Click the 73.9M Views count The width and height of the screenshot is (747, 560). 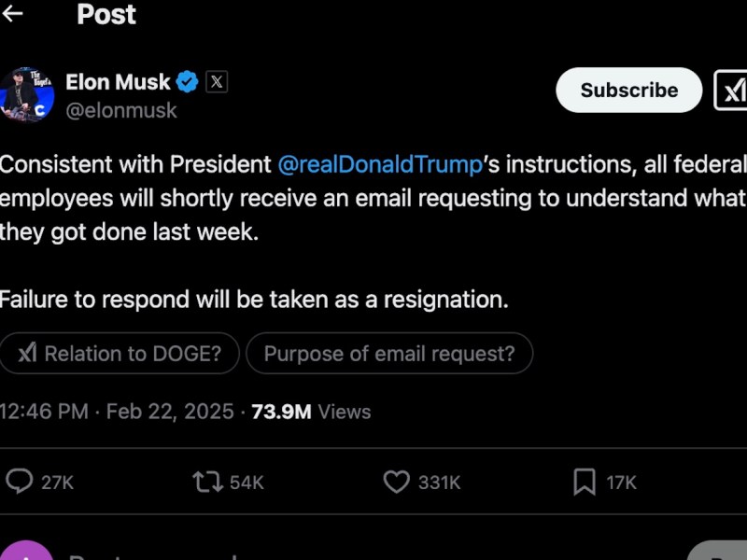click(x=311, y=412)
